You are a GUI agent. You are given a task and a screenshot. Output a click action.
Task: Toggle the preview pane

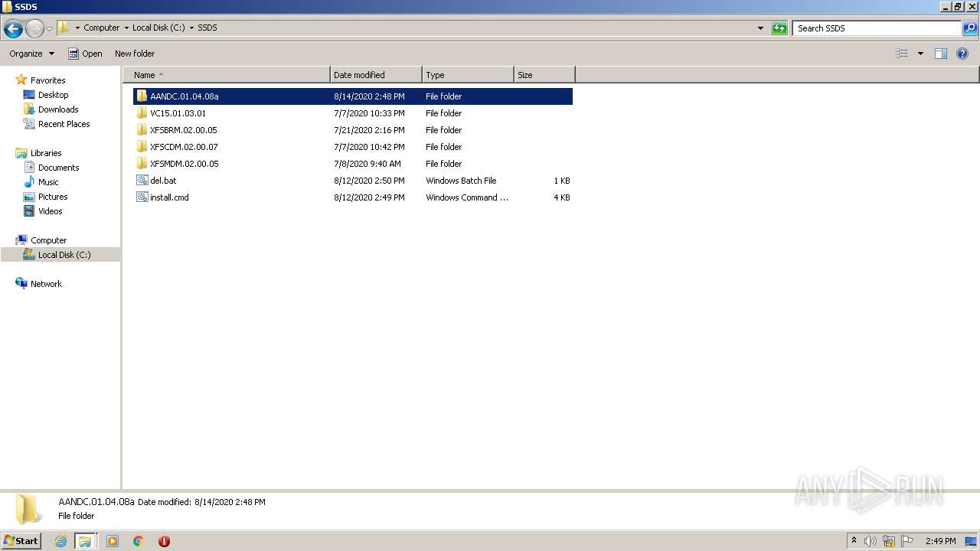pos(941,54)
